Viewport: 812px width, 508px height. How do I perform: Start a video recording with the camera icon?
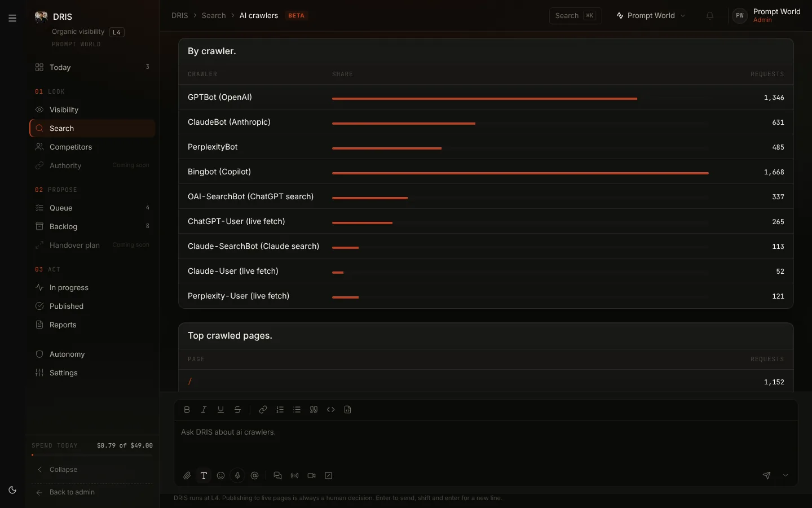tap(312, 476)
